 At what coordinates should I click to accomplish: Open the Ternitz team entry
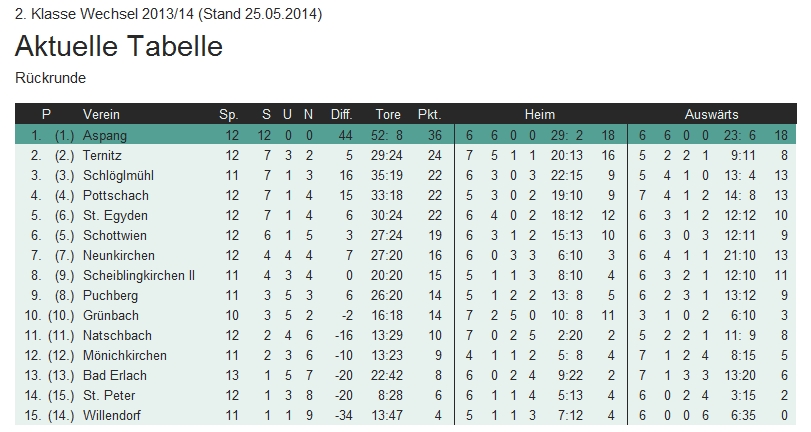104,155
